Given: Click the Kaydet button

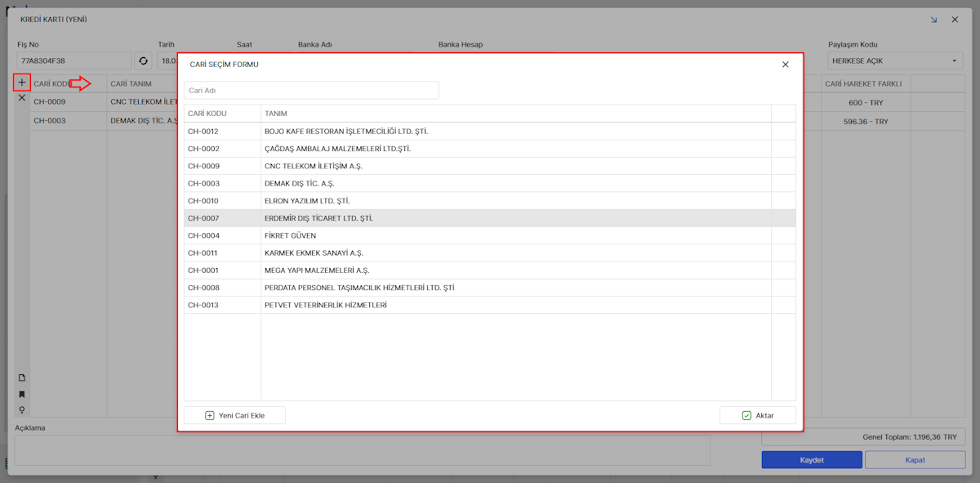Looking at the screenshot, I should point(811,459).
